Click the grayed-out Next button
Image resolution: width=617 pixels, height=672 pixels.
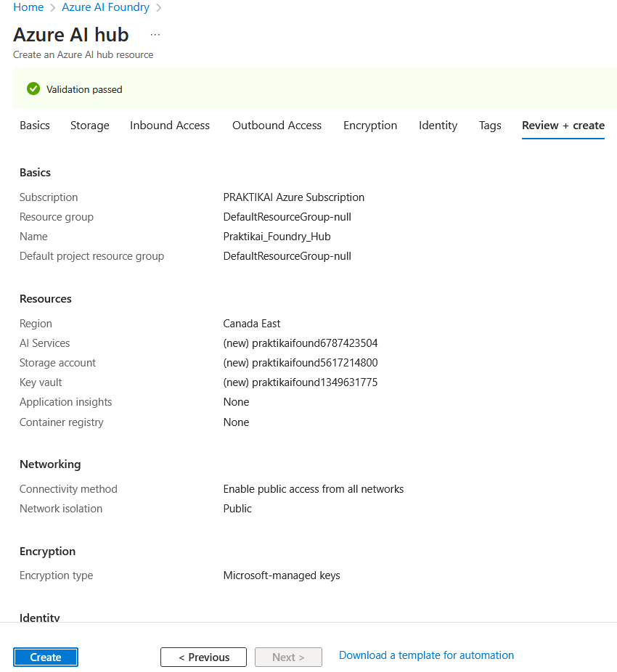click(x=288, y=657)
